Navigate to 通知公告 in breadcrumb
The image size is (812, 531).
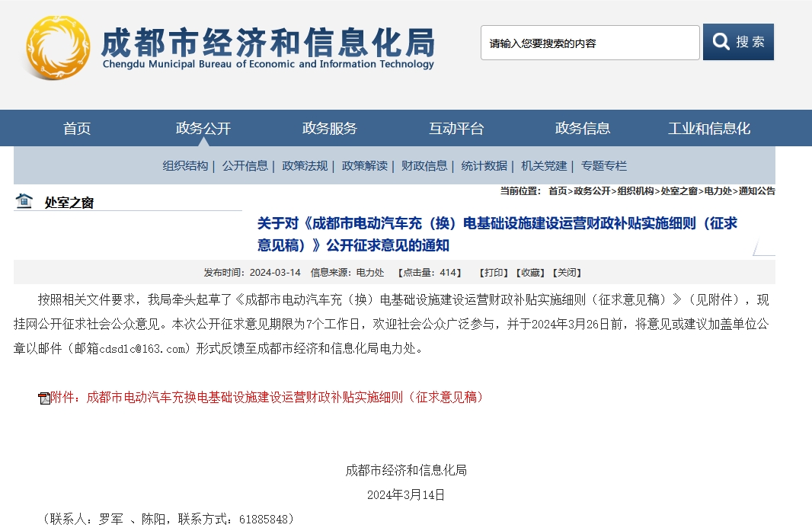point(756,190)
